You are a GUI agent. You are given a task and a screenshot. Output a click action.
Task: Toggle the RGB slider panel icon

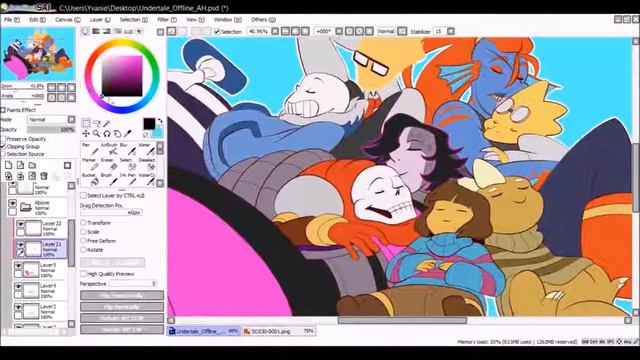tap(96, 31)
